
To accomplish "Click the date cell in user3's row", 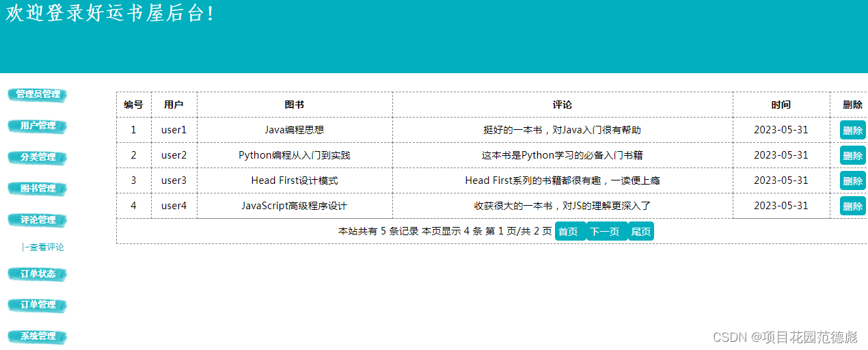I will pos(781,180).
